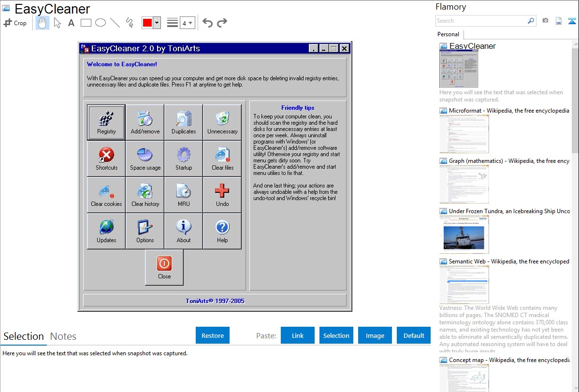This screenshot has height=392, width=579.
Task: Open the Under Frozen Tundra snapshot thumbnail
Action: coord(464,234)
